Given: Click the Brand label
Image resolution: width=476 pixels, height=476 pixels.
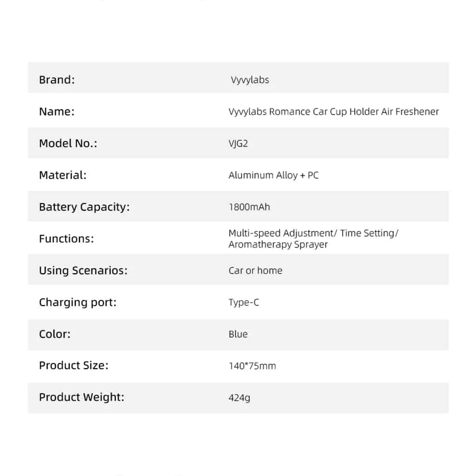Looking at the screenshot, I should [x=57, y=80].
